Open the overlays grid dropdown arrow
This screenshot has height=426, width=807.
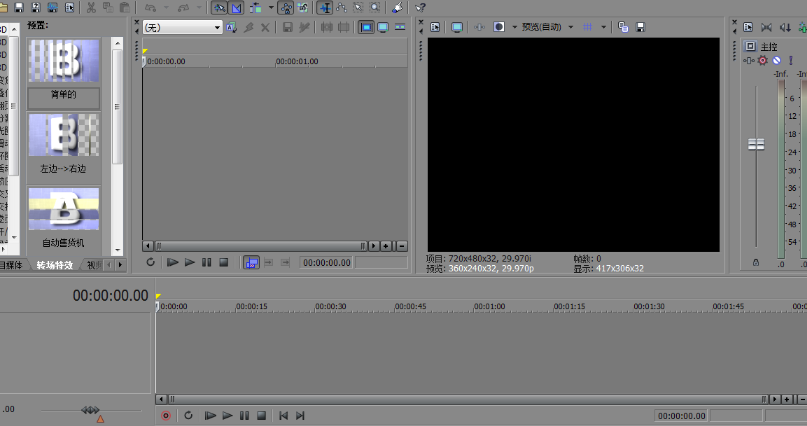[x=603, y=27]
